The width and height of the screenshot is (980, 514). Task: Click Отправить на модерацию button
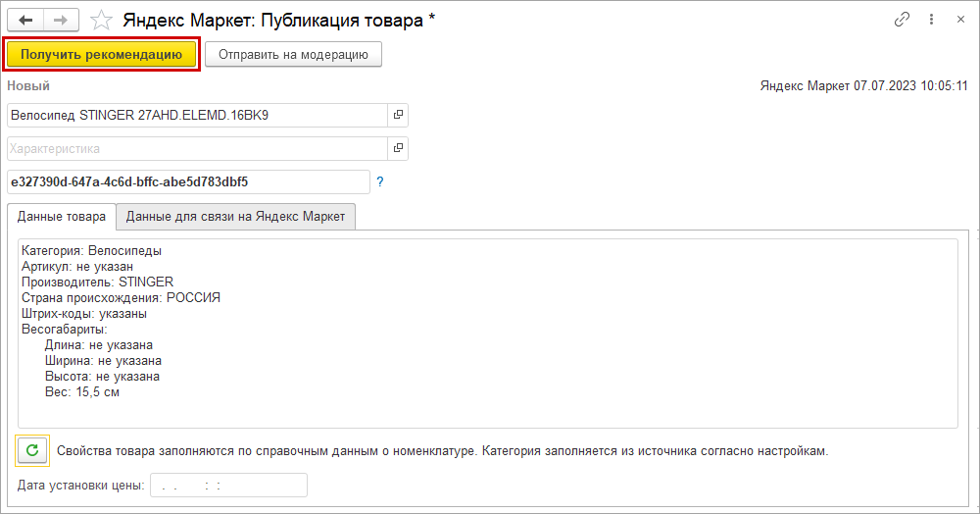pyautogui.click(x=293, y=55)
